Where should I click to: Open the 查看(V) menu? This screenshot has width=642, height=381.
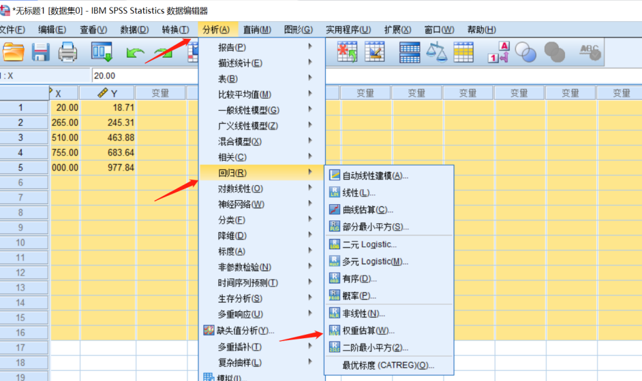(93, 29)
